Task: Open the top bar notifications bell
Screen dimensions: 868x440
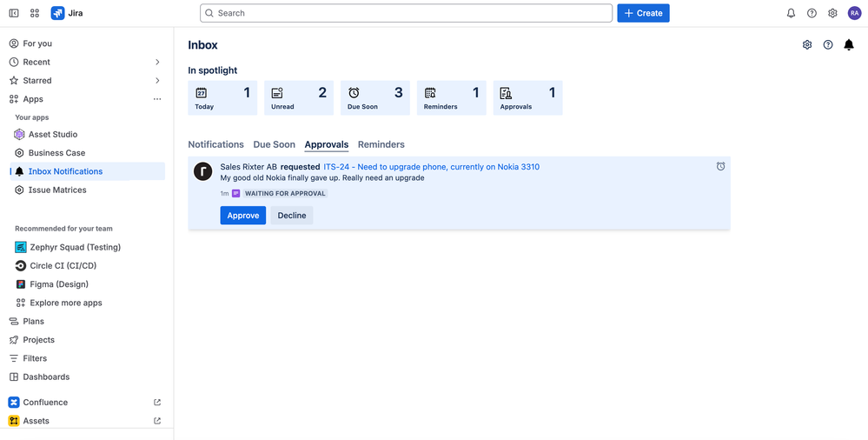Action: click(791, 13)
